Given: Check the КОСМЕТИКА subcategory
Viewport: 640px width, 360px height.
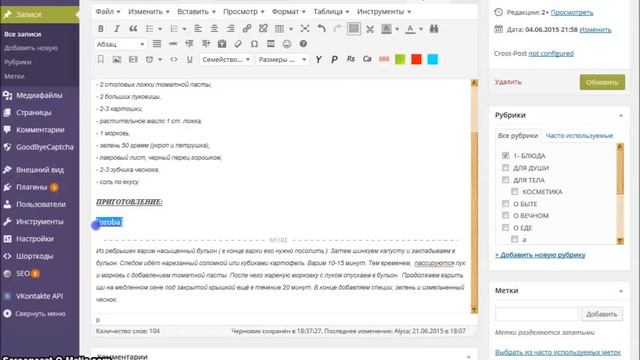Looking at the screenshot, I should 515,191.
